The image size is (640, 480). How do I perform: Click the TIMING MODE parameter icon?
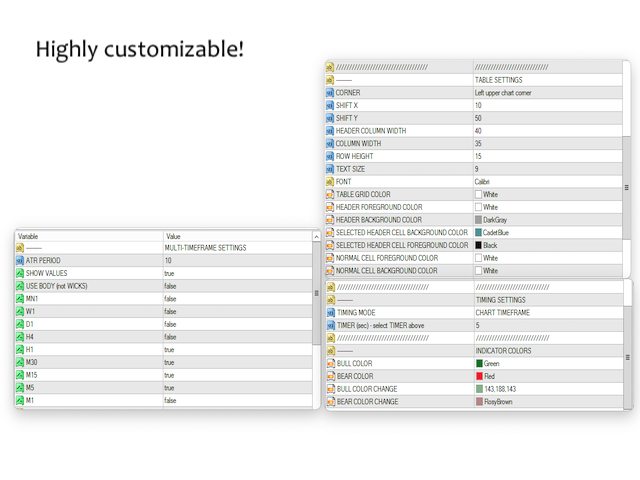pos(330,312)
